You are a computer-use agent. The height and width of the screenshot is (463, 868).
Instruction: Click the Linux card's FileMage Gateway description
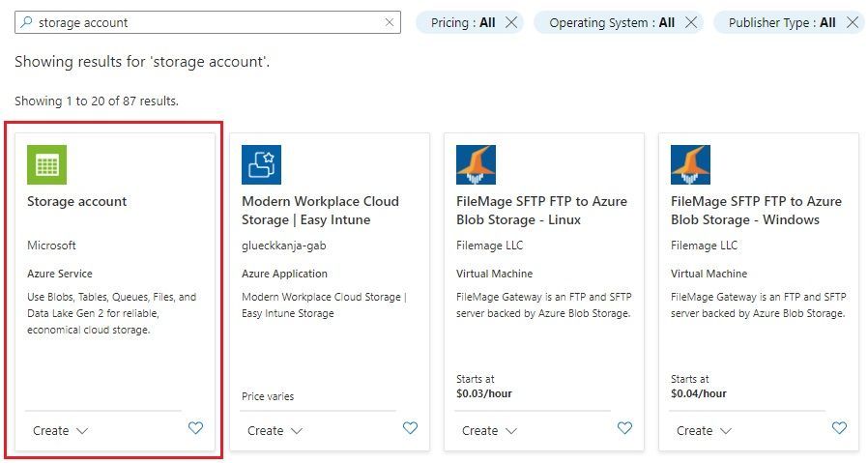click(543, 304)
